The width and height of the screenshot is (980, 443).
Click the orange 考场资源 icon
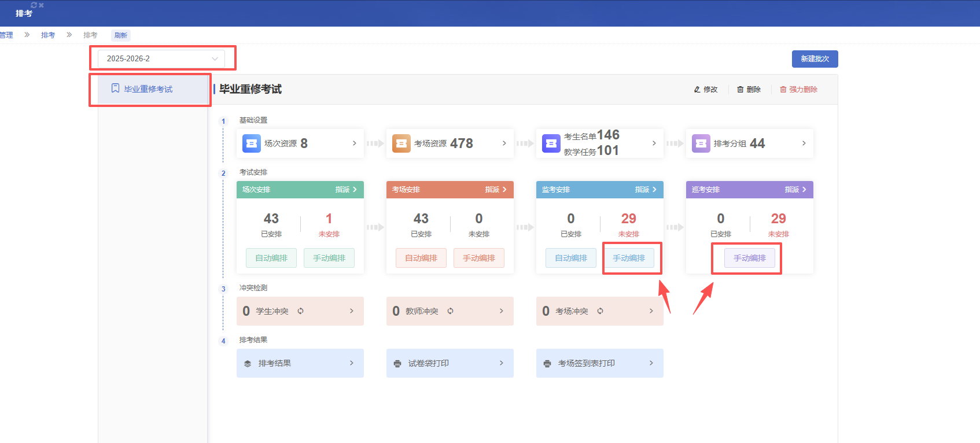[x=401, y=143]
